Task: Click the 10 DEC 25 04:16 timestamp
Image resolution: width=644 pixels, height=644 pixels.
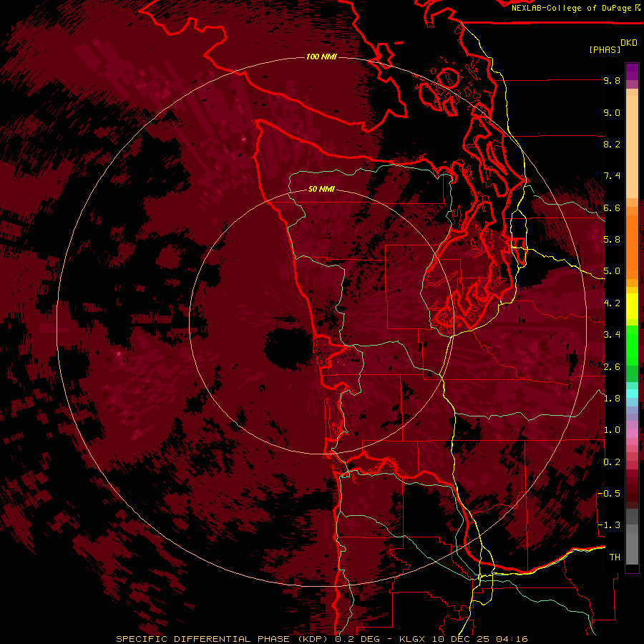Action: 479,639
